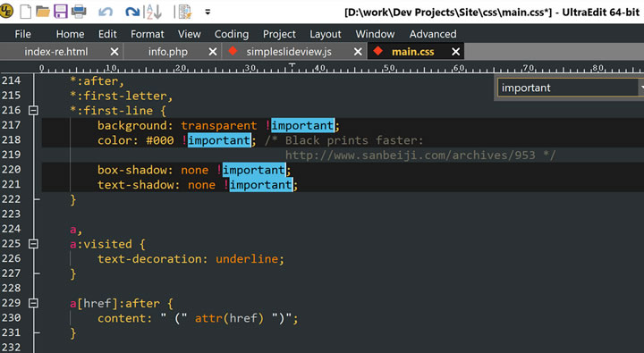This screenshot has width=644, height=353.
Task: Switch to the simpleslideview.js file tab
Action: click(289, 52)
